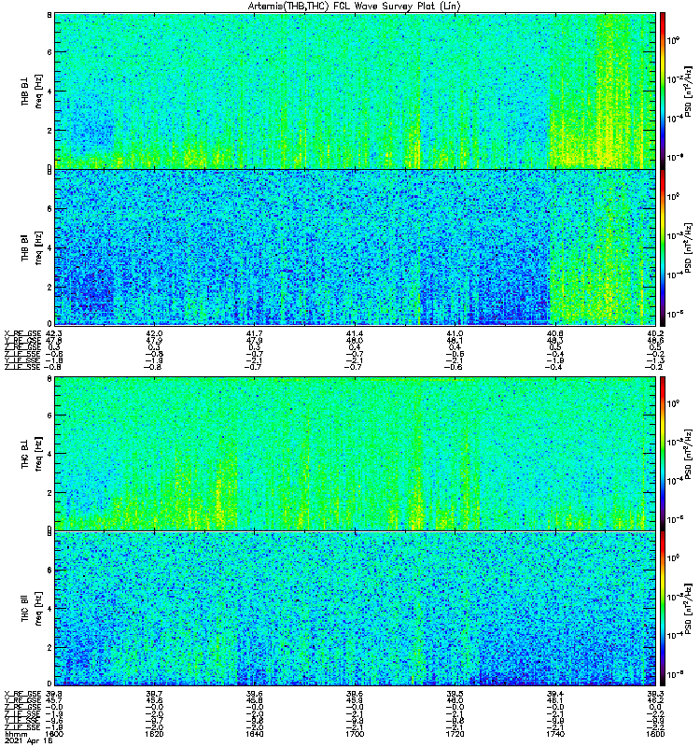700x747 pixels.
Task: Select the 'THB B∥ freq [Hz]' axis label
Action: pos(32,247)
